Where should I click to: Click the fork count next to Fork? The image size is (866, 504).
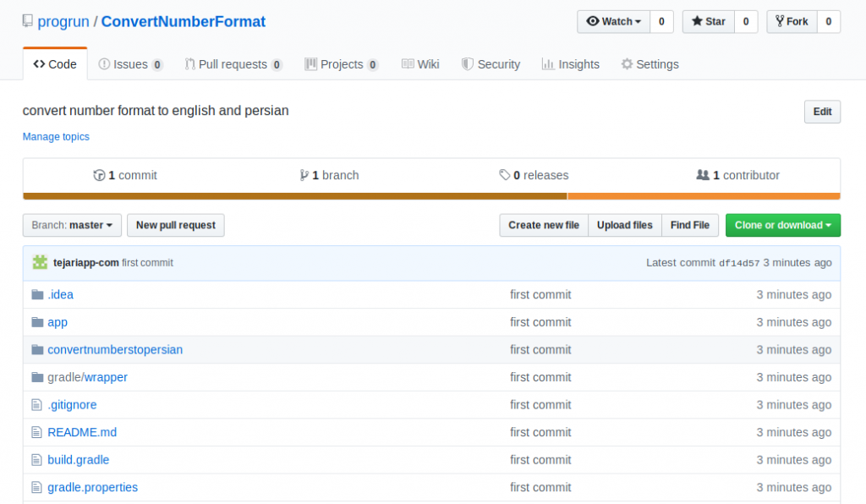[829, 21]
